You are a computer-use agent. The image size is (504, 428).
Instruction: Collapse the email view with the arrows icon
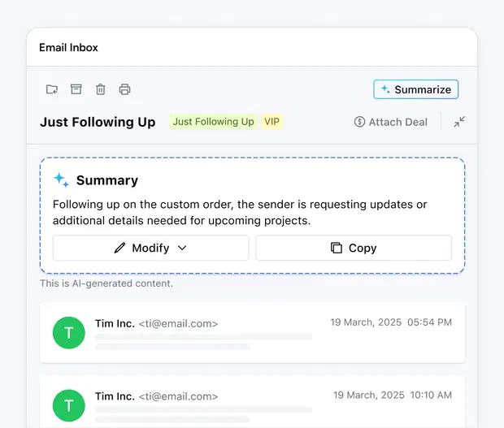pos(459,122)
